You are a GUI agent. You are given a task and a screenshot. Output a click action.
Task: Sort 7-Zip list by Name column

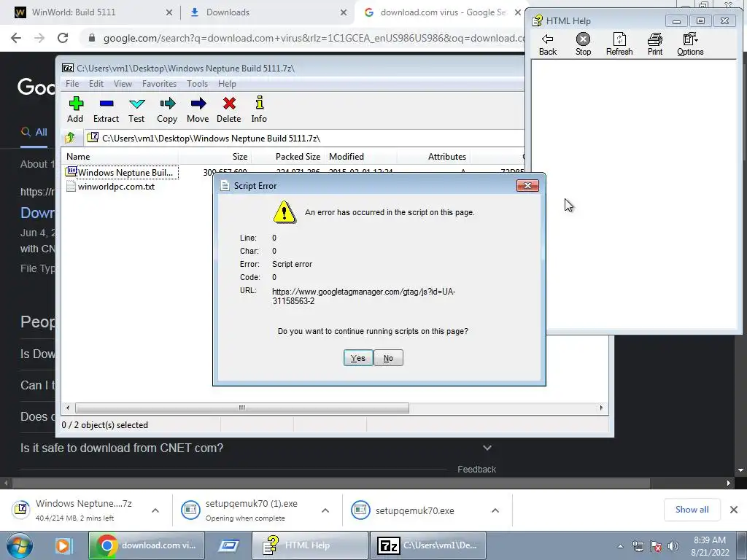[120, 157]
